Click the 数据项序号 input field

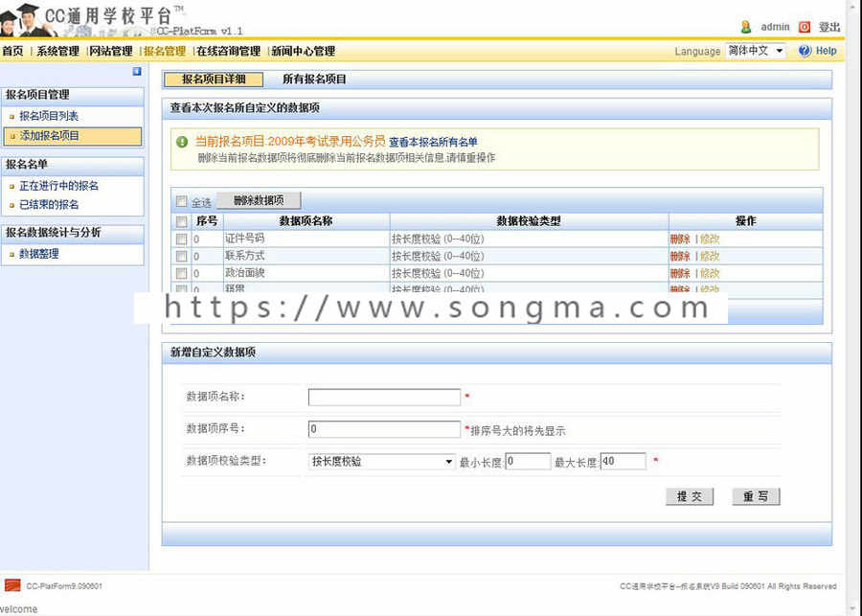coord(384,429)
